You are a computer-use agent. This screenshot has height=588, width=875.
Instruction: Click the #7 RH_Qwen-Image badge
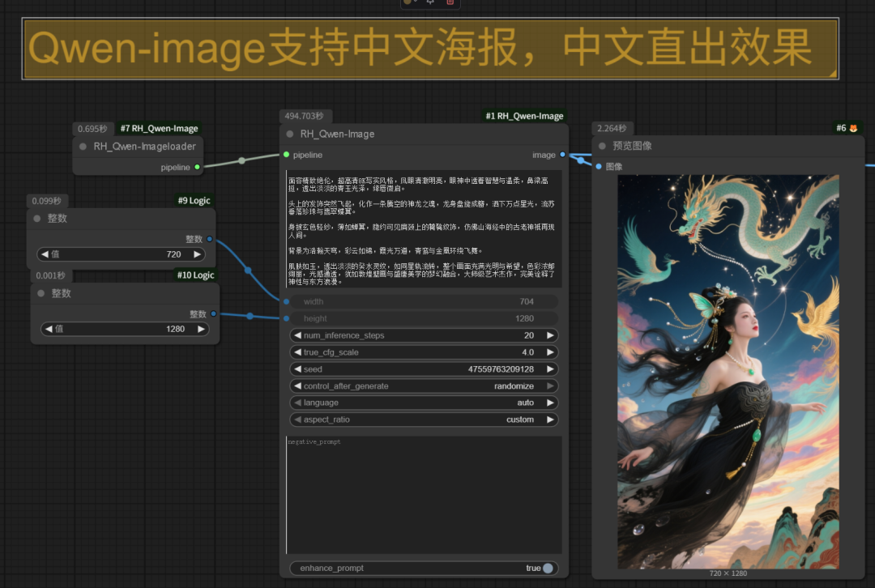tap(159, 128)
